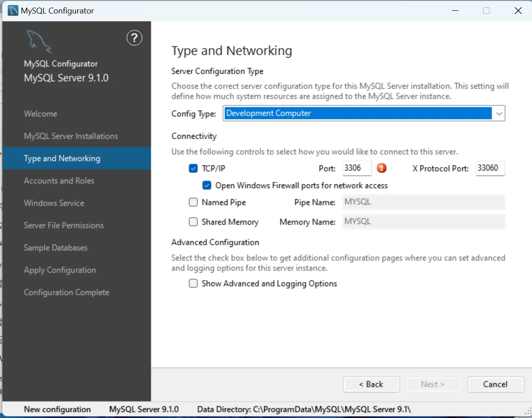Click the Back button
Viewport: 532px width, 418px height.
pyautogui.click(x=371, y=385)
